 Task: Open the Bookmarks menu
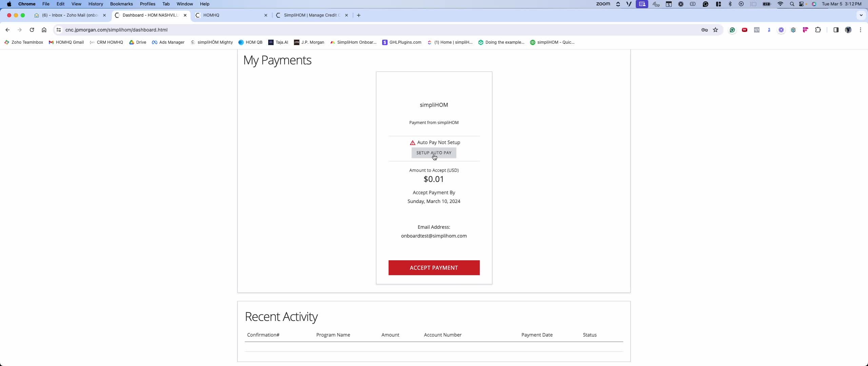(x=121, y=4)
